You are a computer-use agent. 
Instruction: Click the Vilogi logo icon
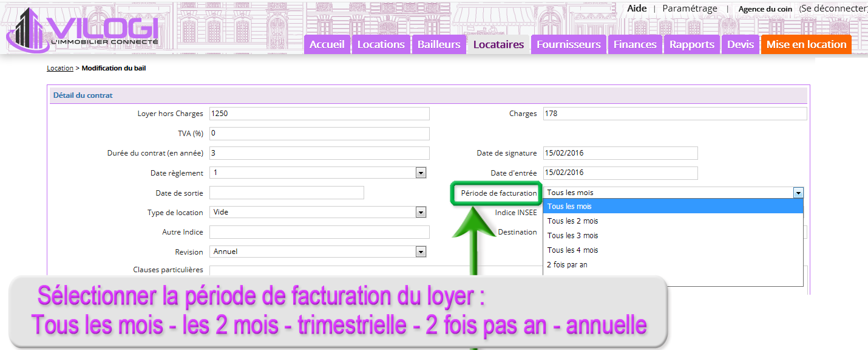(x=27, y=29)
